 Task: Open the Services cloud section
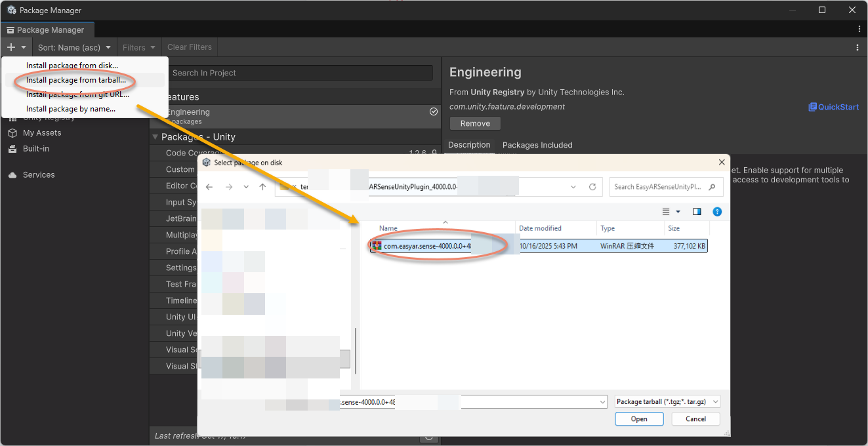[x=12, y=175]
